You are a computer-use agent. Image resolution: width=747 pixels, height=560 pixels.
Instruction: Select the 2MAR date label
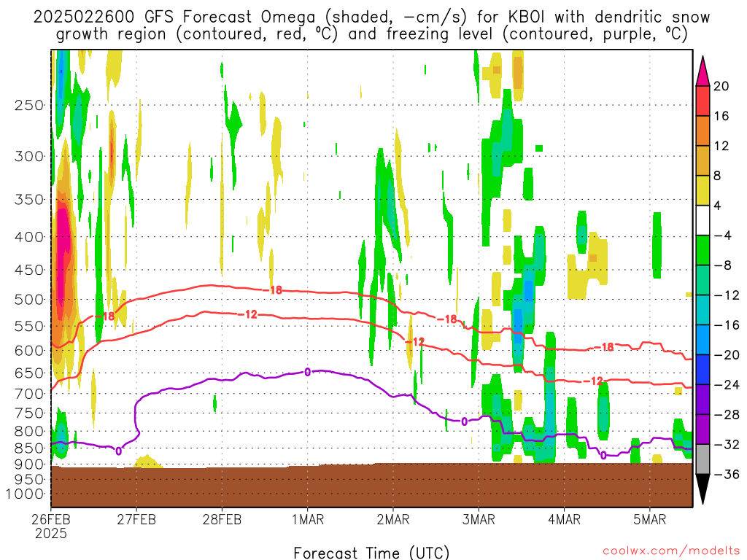393,519
